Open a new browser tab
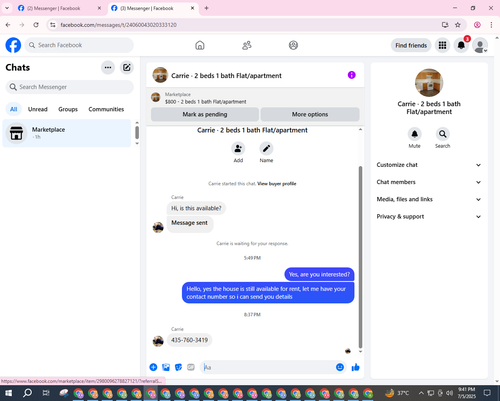The image size is (500, 401). pos(206,8)
